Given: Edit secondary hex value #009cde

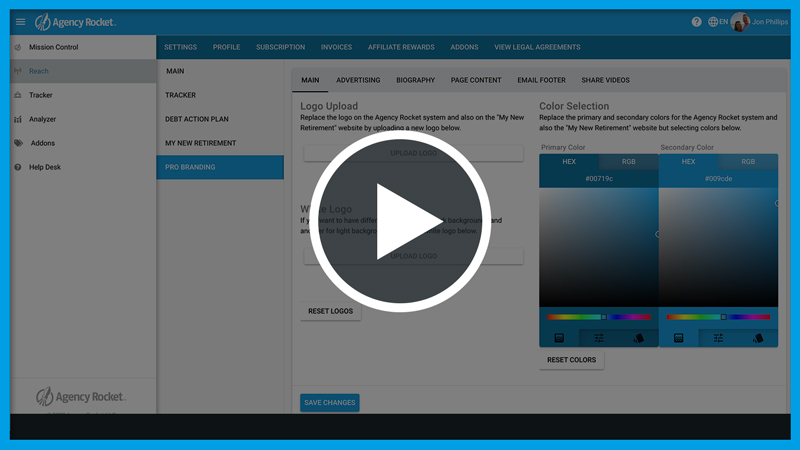Looking at the screenshot, I should click(x=718, y=179).
